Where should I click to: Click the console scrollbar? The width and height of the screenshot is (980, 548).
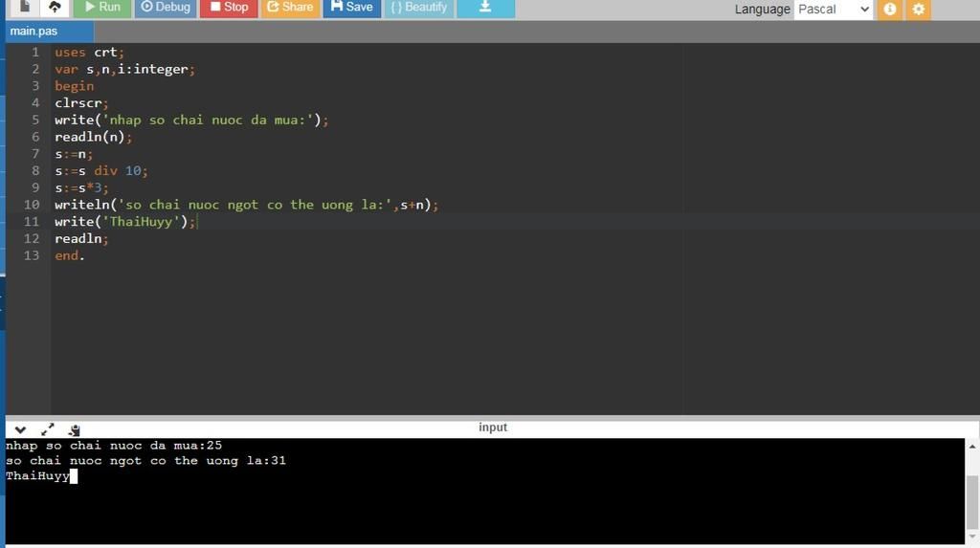coord(972,502)
